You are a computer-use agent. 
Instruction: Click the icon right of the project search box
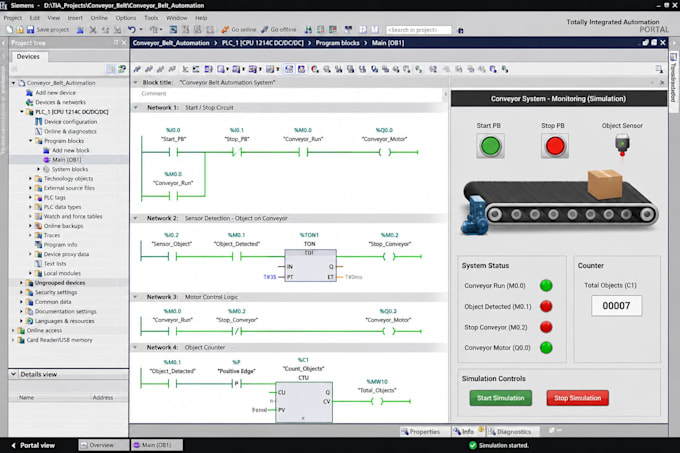461,30
